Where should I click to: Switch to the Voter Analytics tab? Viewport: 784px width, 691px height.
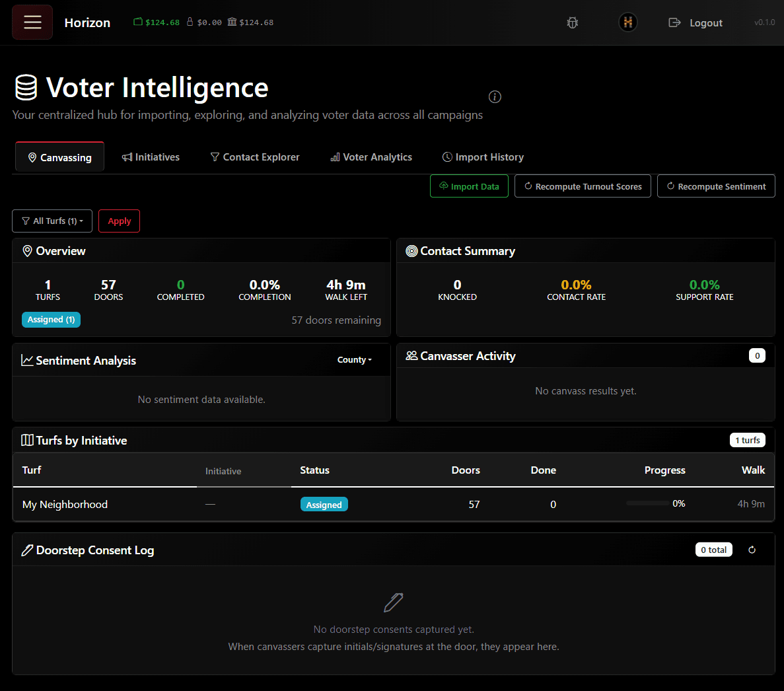[371, 157]
